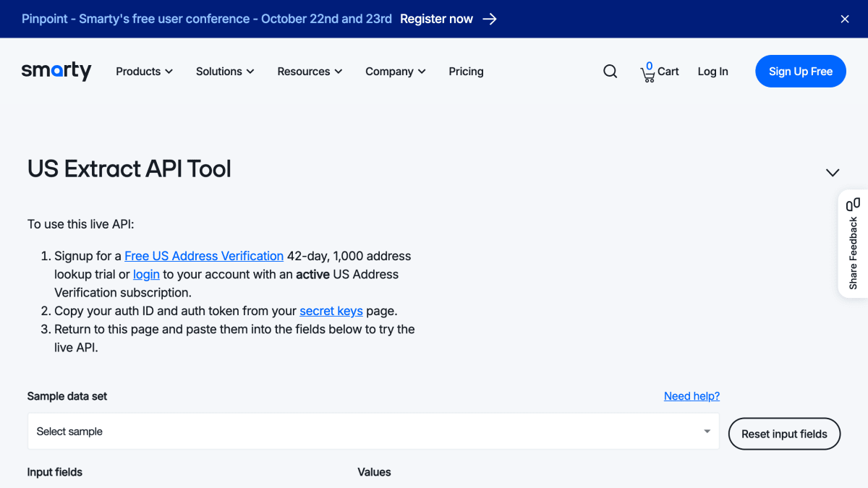The image size is (868, 488).
Task: Open the site search magnifier icon
Action: (x=610, y=72)
